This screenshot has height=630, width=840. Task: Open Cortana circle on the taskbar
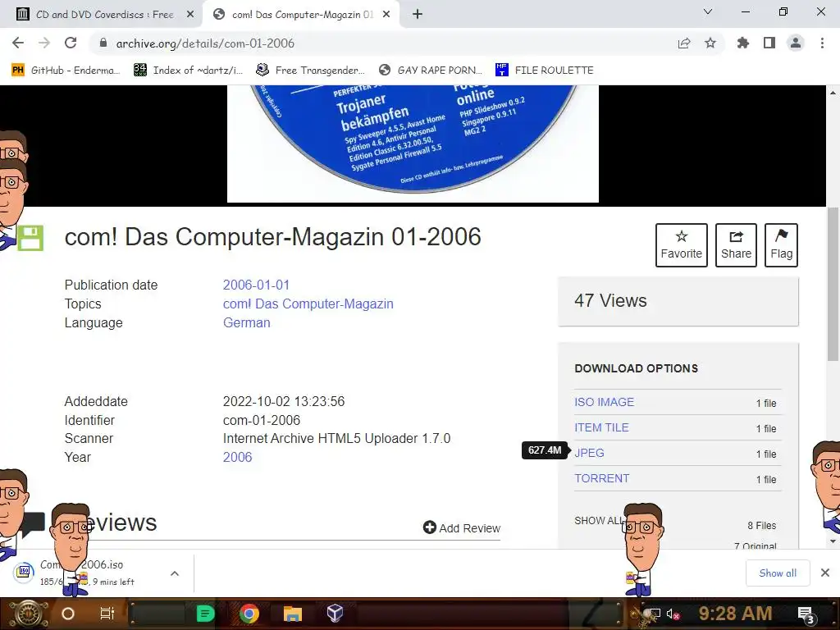68,614
